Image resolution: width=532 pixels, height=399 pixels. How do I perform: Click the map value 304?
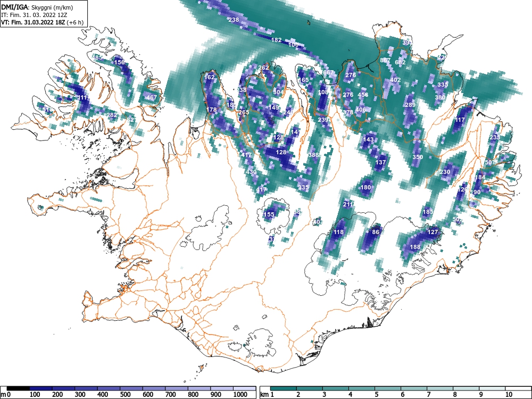(x=278, y=92)
